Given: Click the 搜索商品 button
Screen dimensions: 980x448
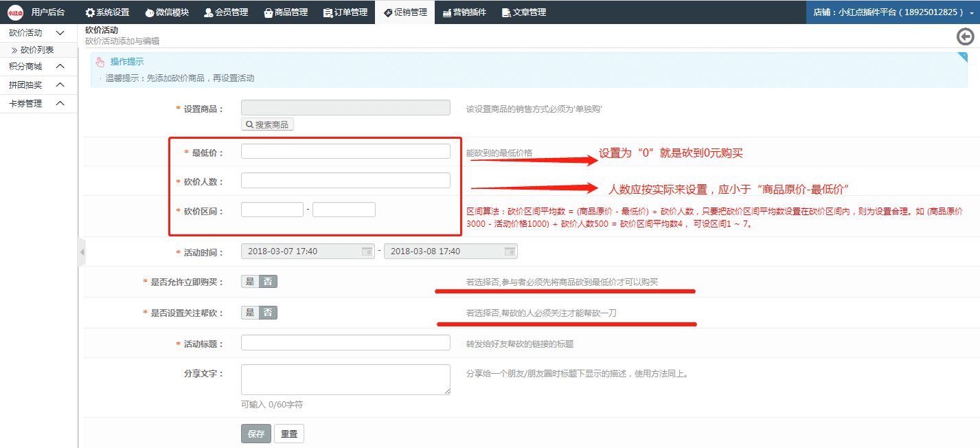Looking at the screenshot, I should [x=267, y=124].
